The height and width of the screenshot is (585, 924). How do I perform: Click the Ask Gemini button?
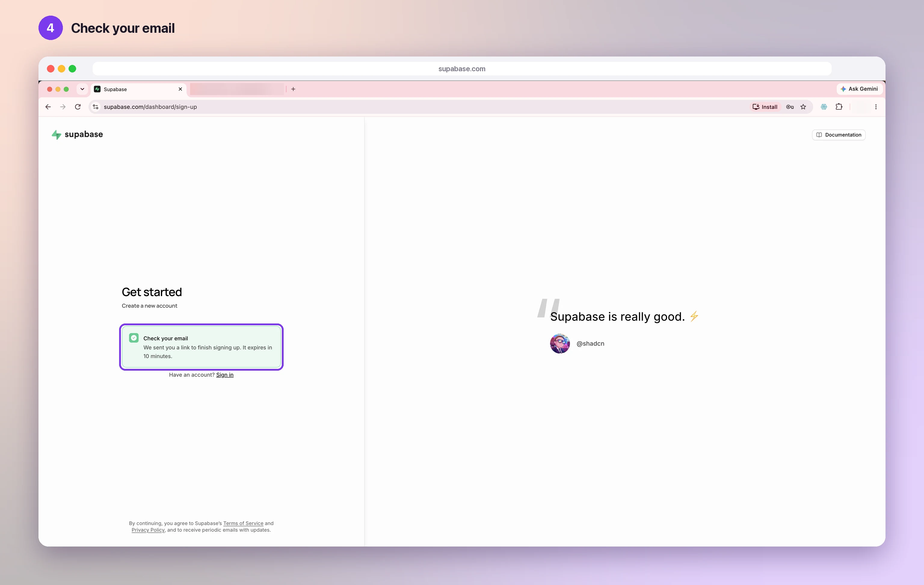(x=860, y=89)
